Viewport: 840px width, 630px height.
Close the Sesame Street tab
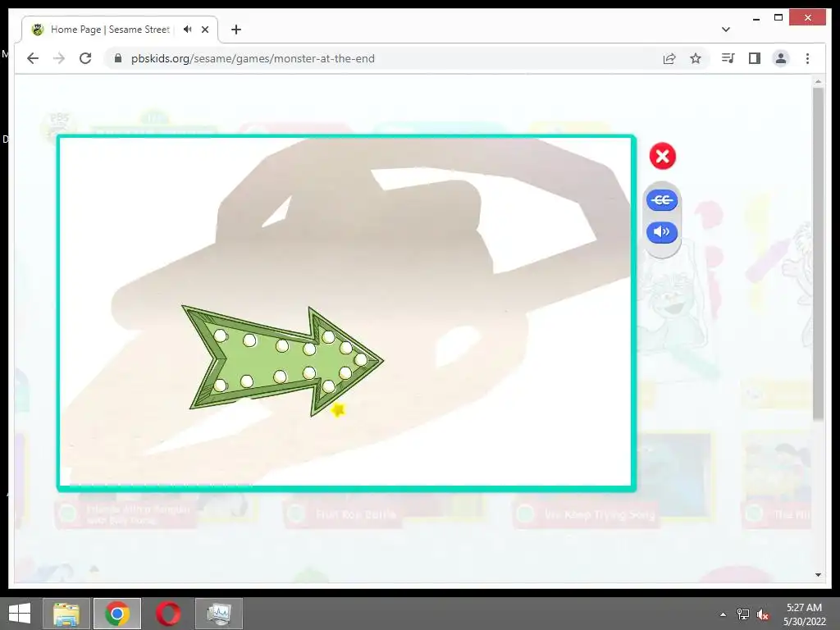click(204, 30)
